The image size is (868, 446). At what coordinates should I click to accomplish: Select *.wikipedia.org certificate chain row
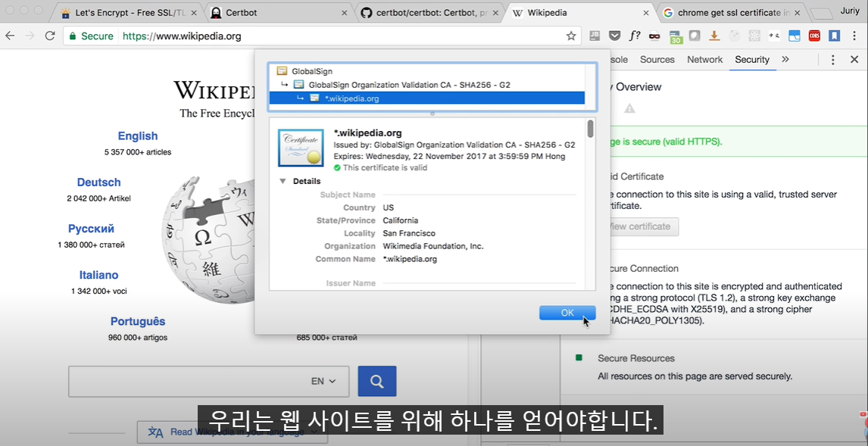(426, 98)
